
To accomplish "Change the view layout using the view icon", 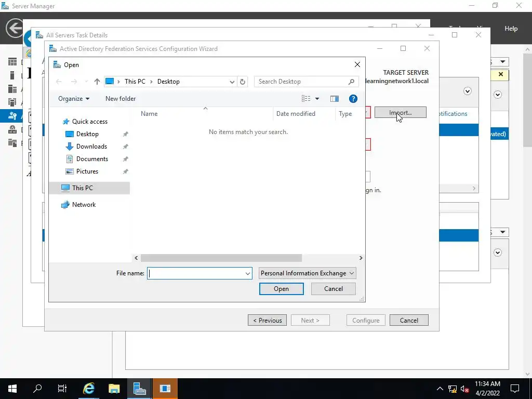I will (x=305, y=99).
